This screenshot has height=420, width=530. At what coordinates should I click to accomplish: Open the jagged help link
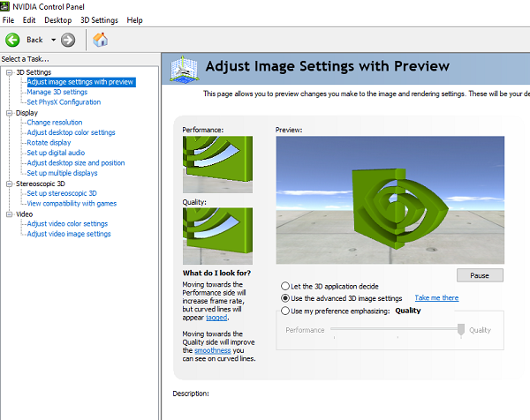[216, 318]
